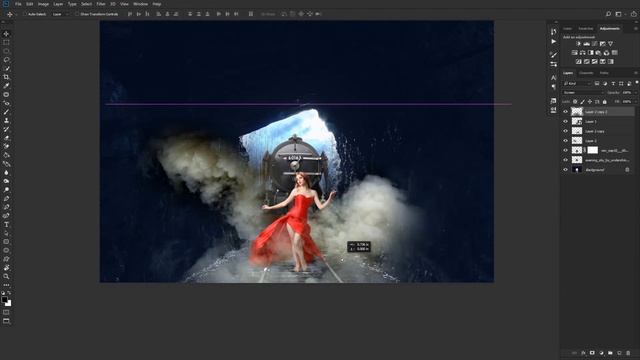Add a Threshold adjustment
This screenshot has width=640, height=360.
tap(595, 62)
